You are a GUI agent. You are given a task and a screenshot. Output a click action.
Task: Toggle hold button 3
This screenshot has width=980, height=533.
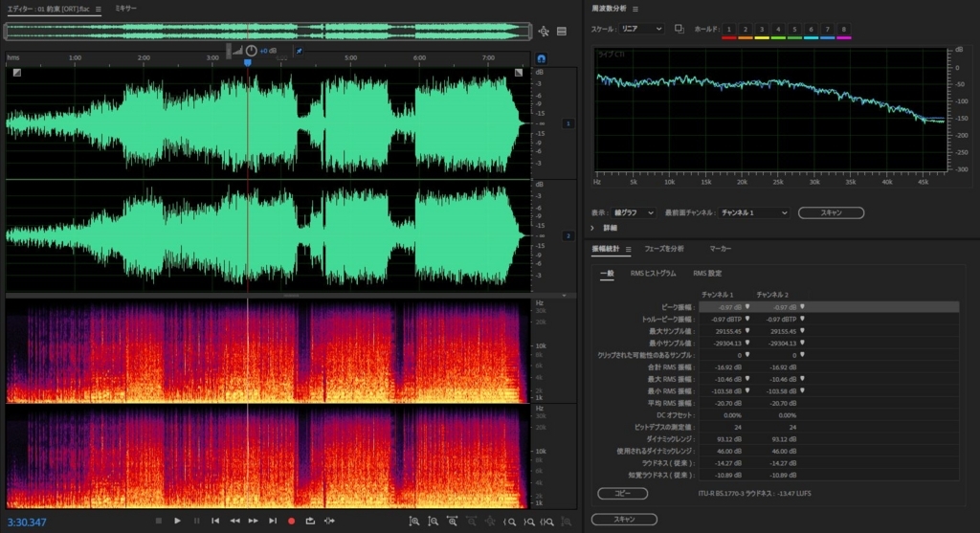coord(761,30)
